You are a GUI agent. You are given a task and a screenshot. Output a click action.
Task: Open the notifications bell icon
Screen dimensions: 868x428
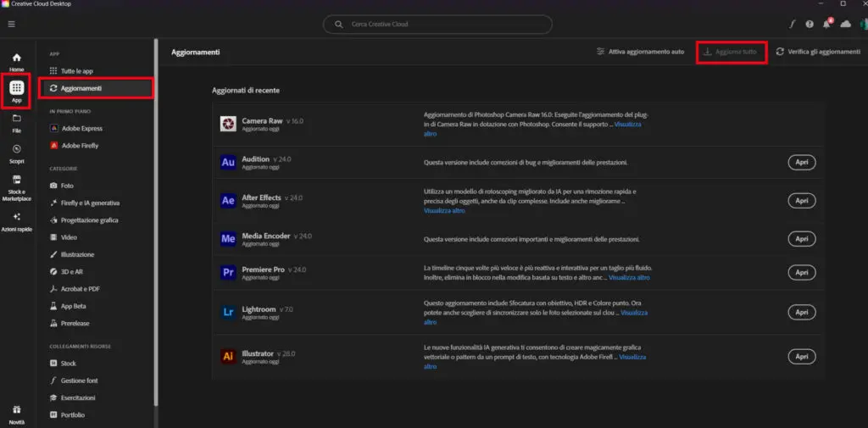(x=827, y=24)
